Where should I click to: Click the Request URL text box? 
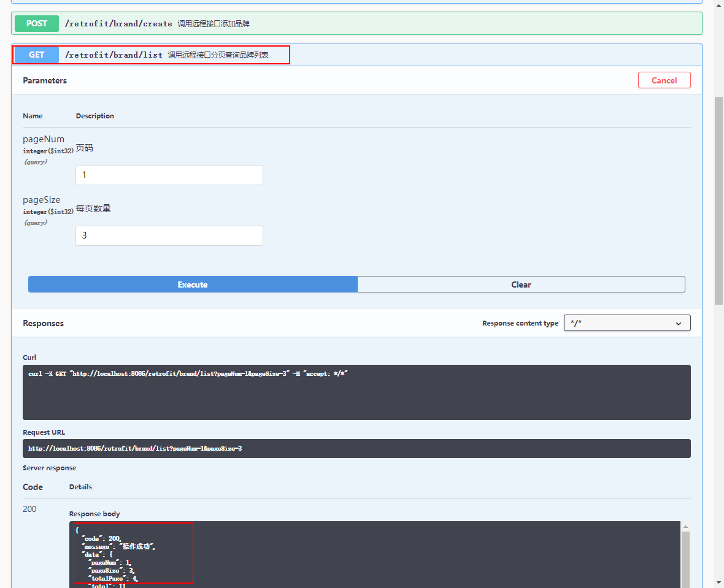(356, 449)
